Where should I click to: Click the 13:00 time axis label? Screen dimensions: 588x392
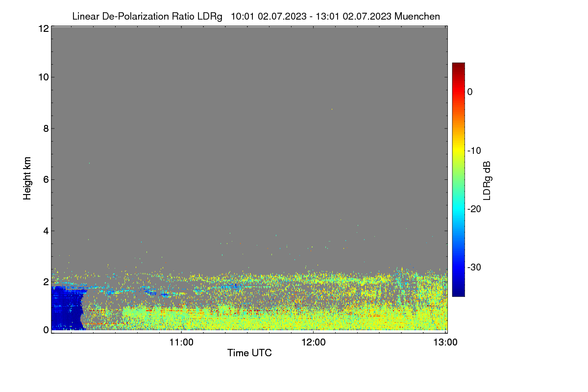pyautogui.click(x=445, y=343)
